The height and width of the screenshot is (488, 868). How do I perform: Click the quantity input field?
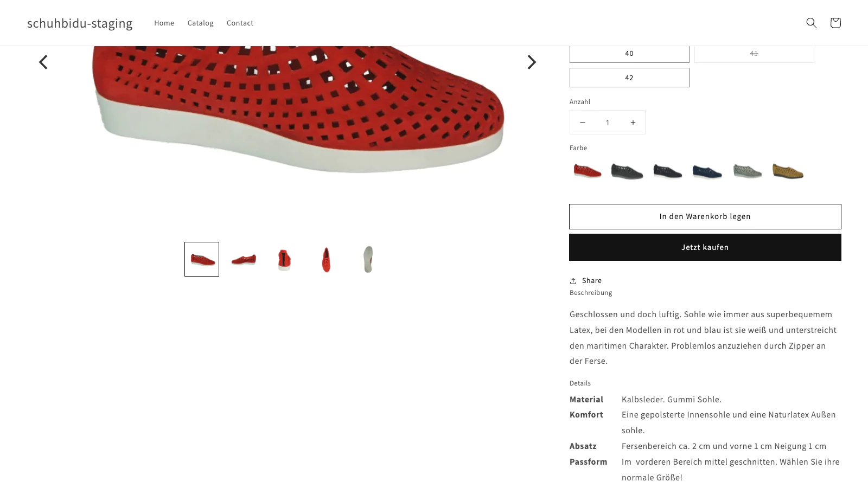tap(608, 123)
